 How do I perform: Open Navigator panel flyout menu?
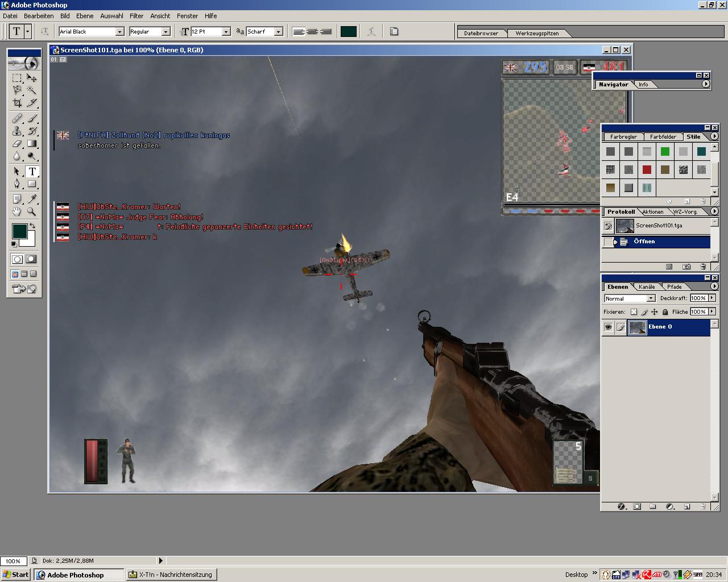click(706, 84)
